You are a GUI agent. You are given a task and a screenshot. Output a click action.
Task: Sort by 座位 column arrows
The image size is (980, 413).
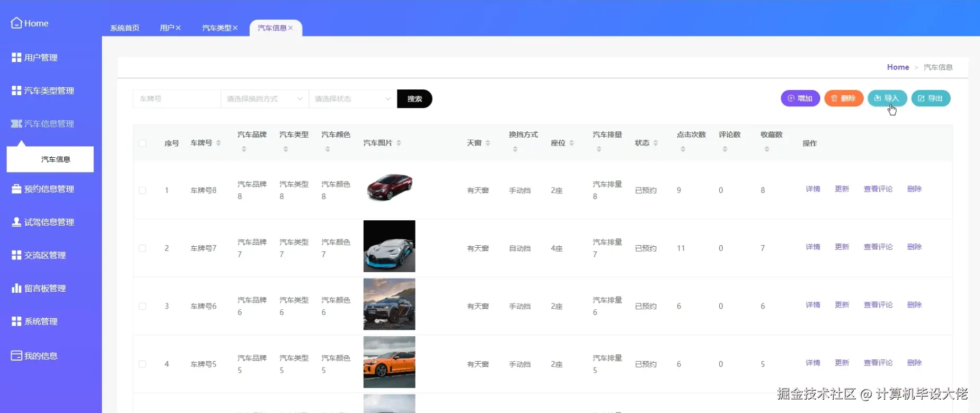pos(571,143)
